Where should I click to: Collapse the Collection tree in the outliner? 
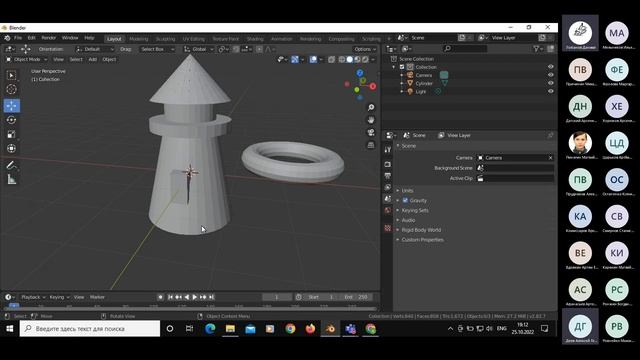click(x=394, y=67)
